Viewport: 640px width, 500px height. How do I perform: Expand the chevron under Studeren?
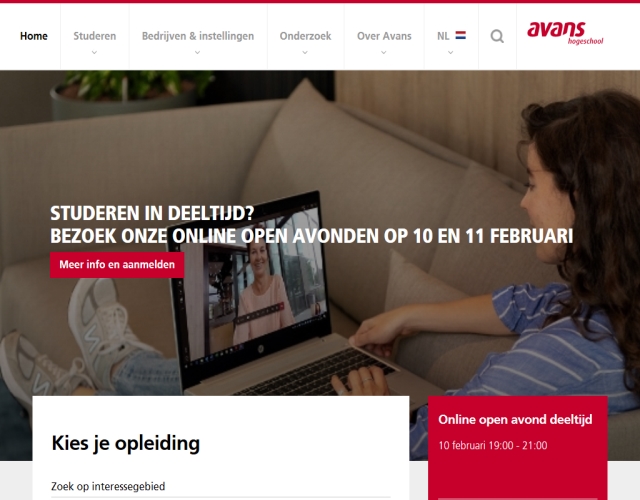(x=94, y=52)
